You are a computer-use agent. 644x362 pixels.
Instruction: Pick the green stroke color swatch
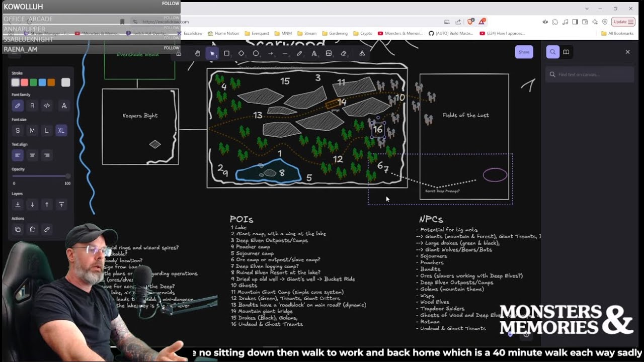33,82
